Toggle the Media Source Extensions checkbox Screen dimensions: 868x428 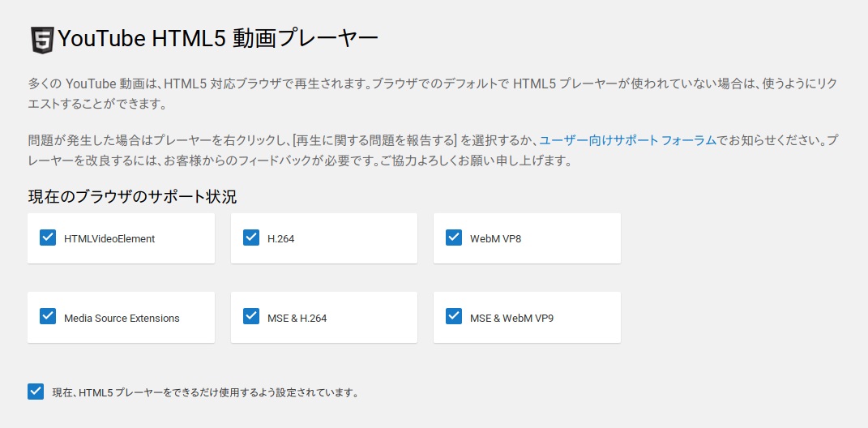point(48,317)
